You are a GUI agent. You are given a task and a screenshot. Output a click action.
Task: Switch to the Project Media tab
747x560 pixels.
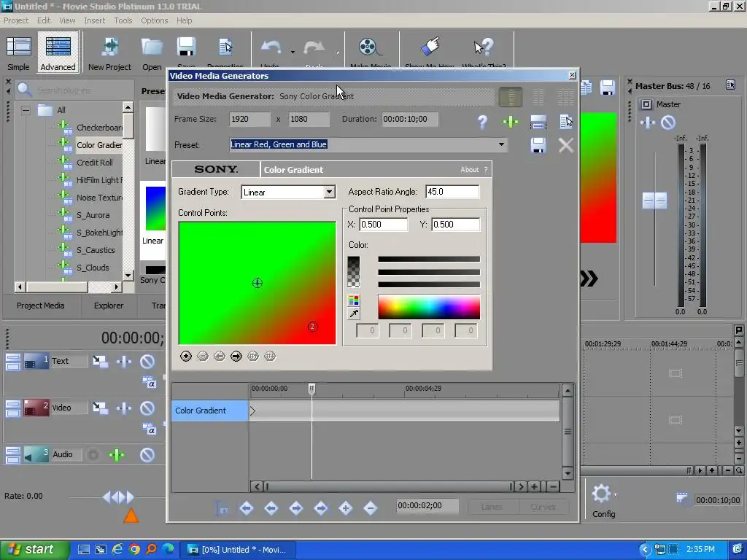tap(41, 306)
